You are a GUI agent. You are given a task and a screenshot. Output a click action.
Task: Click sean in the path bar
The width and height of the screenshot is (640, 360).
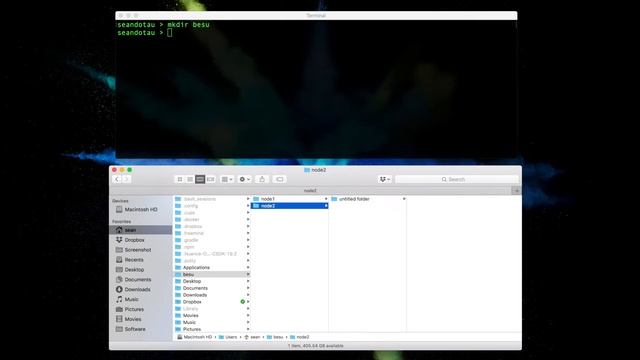(x=252, y=337)
